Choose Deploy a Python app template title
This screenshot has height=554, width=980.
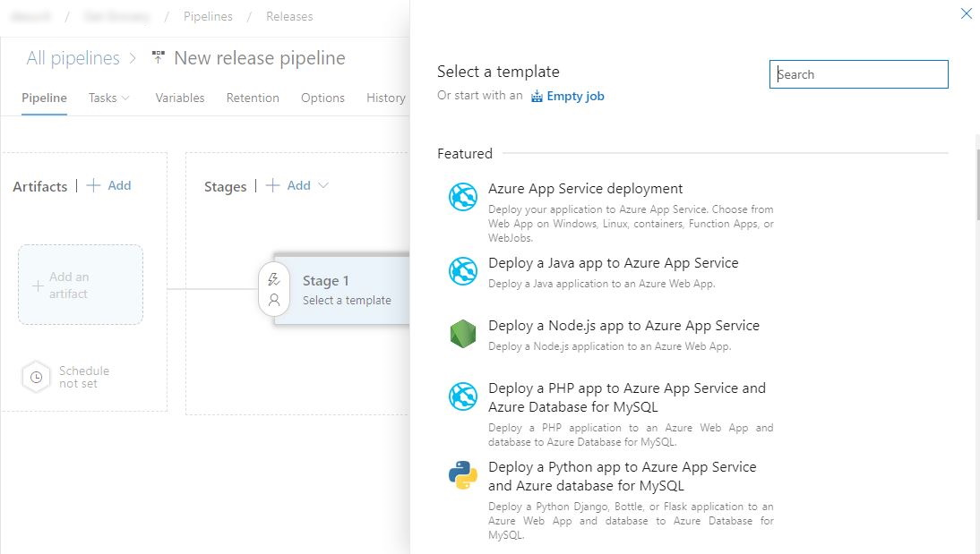point(623,476)
